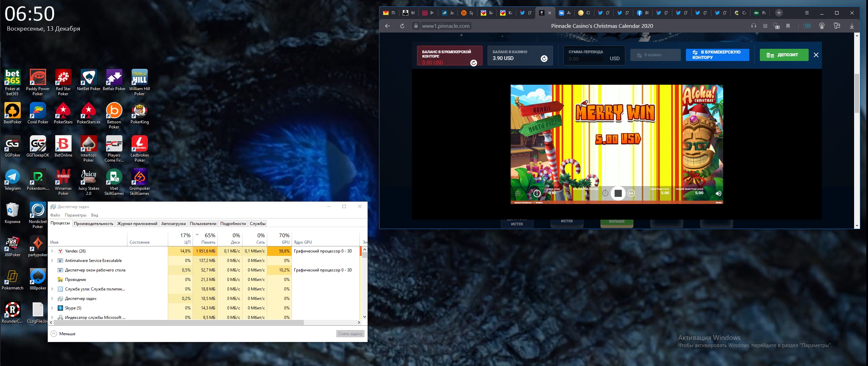The image size is (868, 366).
Task: Click the bookmark icon in browser toolbar
Action: coord(788,26)
